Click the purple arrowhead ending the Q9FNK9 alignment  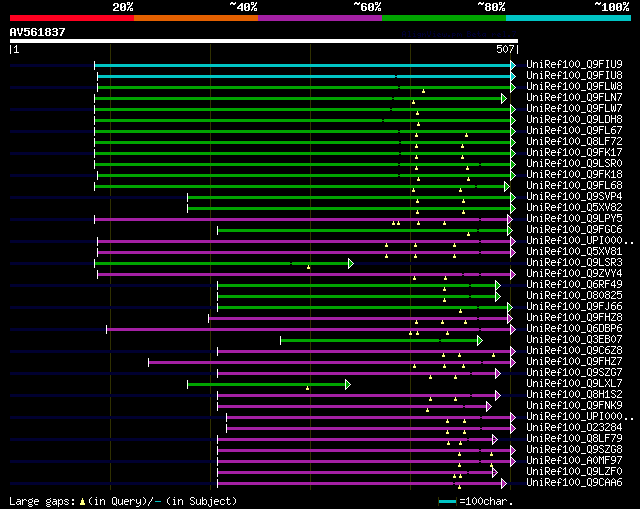point(489,407)
